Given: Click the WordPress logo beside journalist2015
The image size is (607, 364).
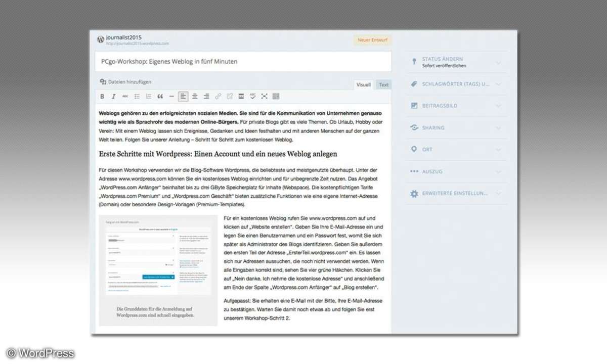Looking at the screenshot, I should pos(100,39).
